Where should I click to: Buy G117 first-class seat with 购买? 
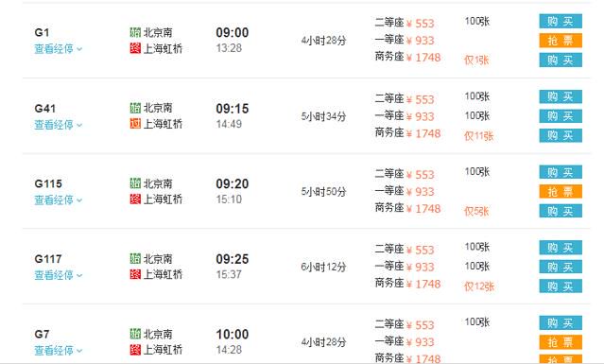tap(561, 267)
